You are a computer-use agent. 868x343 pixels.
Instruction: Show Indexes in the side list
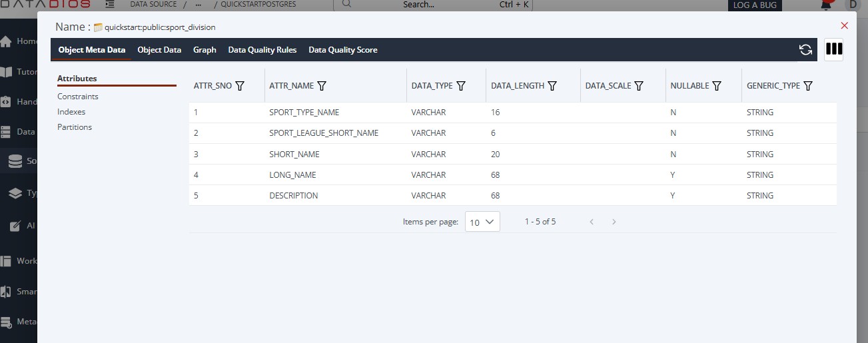coord(71,112)
